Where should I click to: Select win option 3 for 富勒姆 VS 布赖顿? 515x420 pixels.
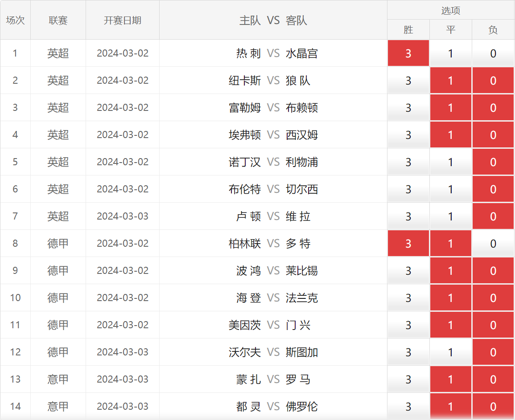(x=408, y=108)
